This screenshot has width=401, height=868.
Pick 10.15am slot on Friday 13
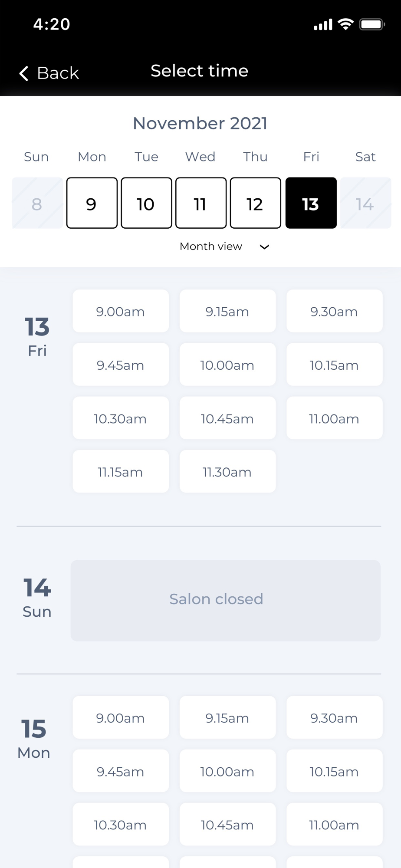tap(335, 365)
